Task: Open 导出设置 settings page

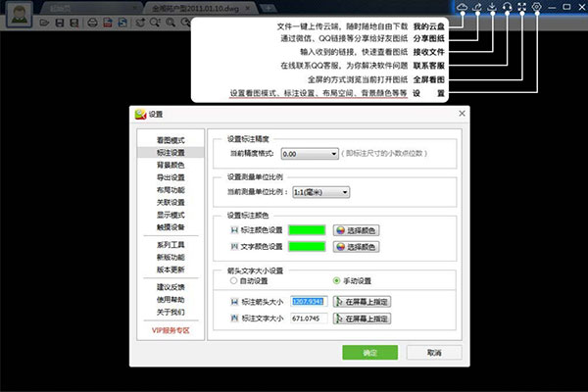Action: [x=171, y=177]
